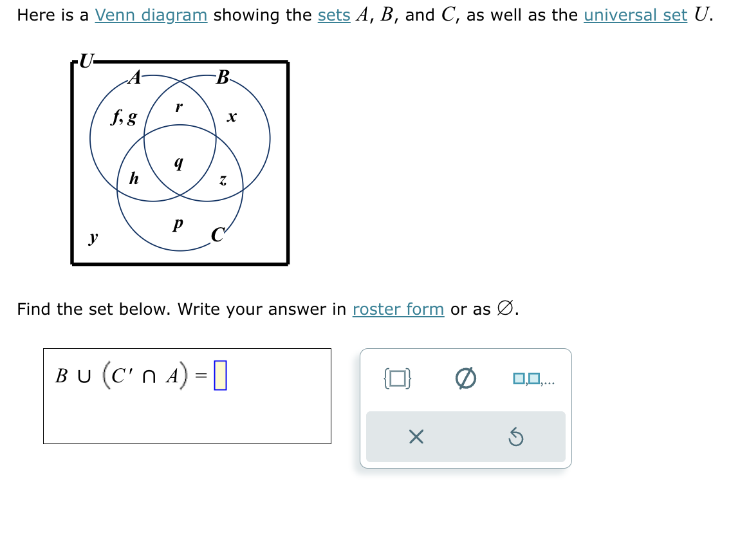This screenshot has width=740, height=560.
Task: Click the element q in the center region
Action: click(178, 163)
